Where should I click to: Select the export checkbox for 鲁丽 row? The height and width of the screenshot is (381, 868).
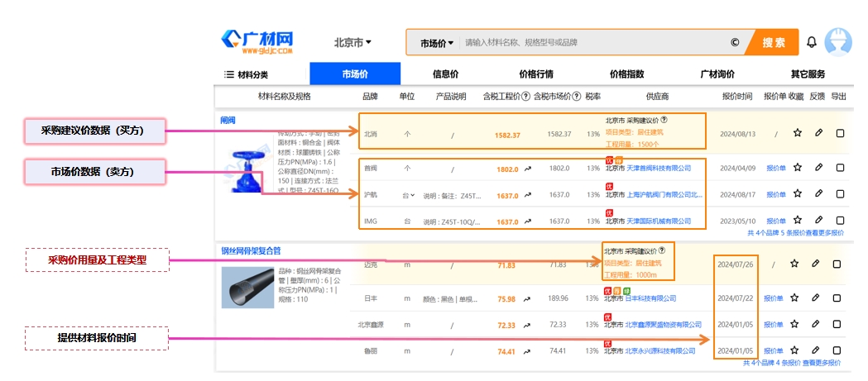coord(837,350)
